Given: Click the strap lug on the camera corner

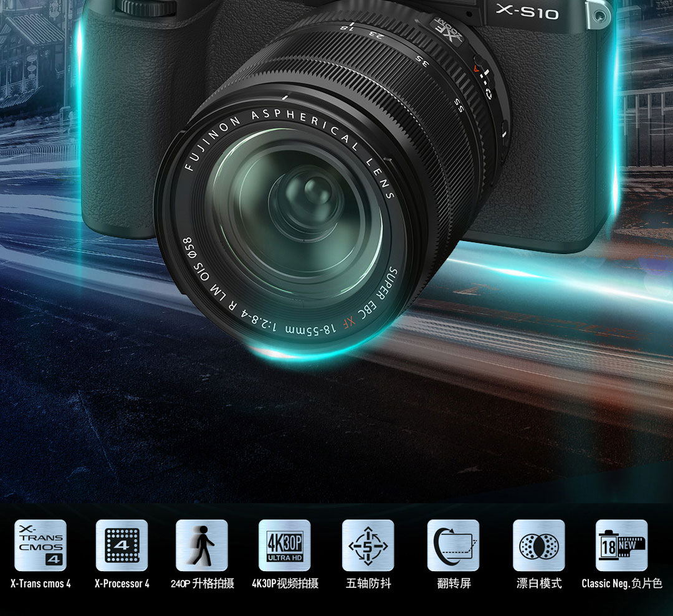Looking at the screenshot, I should coord(598,16).
